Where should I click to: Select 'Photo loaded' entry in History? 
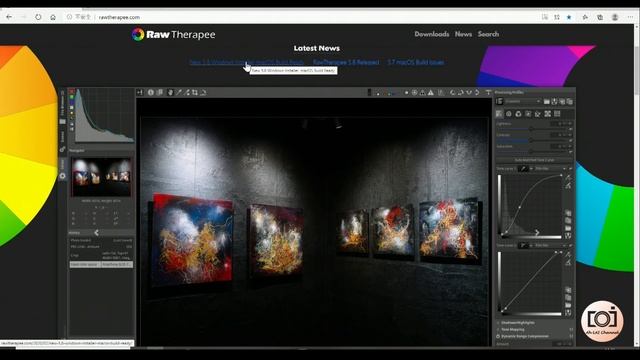click(x=101, y=240)
